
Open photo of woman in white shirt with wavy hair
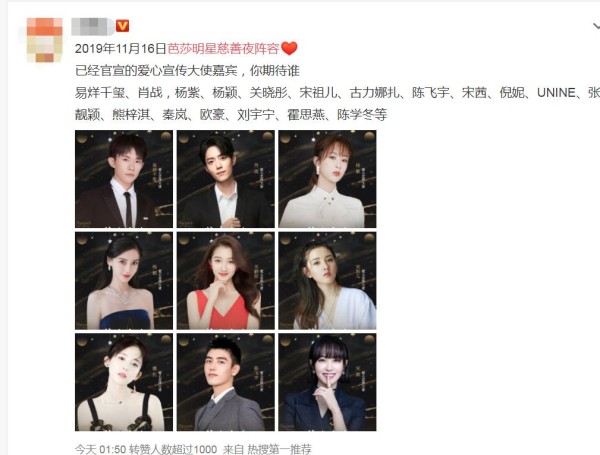click(327, 281)
